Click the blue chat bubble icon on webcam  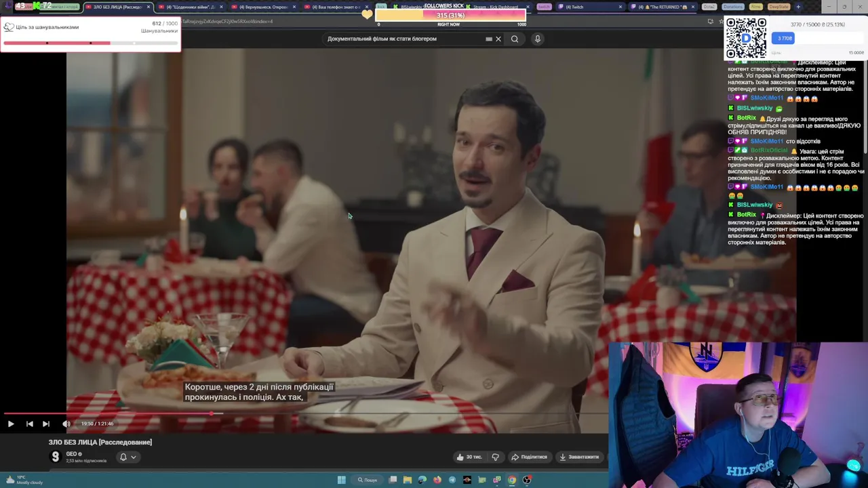[853, 466]
